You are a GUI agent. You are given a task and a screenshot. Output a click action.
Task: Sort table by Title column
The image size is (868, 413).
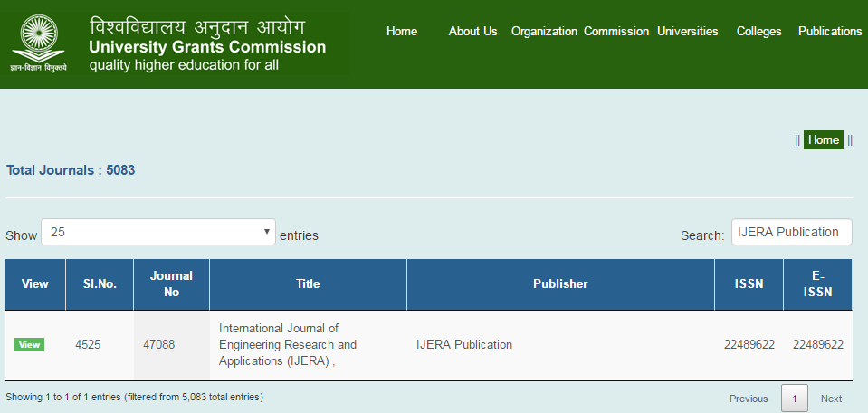(x=308, y=284)
